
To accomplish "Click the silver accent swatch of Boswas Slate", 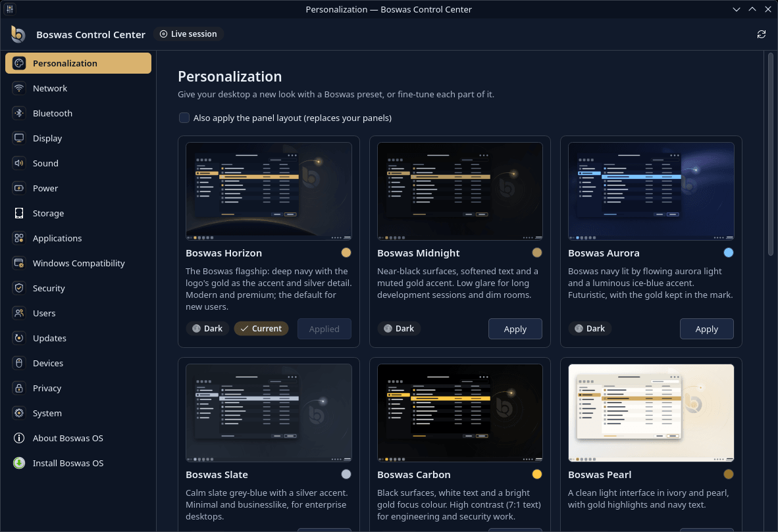I will click(x=346, y=474).
